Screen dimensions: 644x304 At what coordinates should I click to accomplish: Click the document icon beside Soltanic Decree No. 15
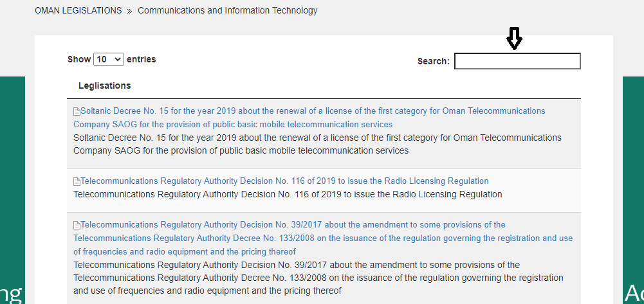pos(77,111)
